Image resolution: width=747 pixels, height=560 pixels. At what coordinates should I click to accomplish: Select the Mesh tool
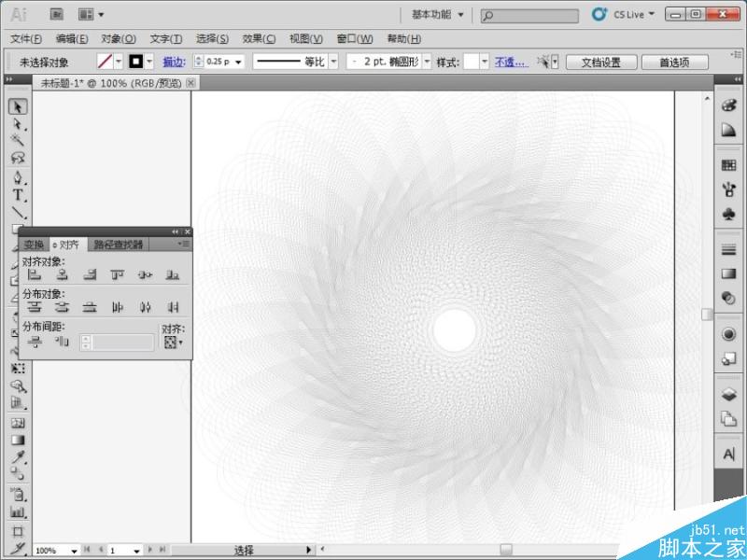[18, 423]
